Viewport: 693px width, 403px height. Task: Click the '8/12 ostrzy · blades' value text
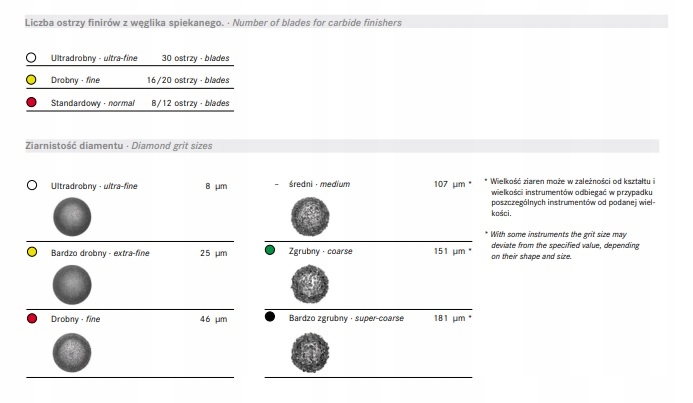pos(195,102)
